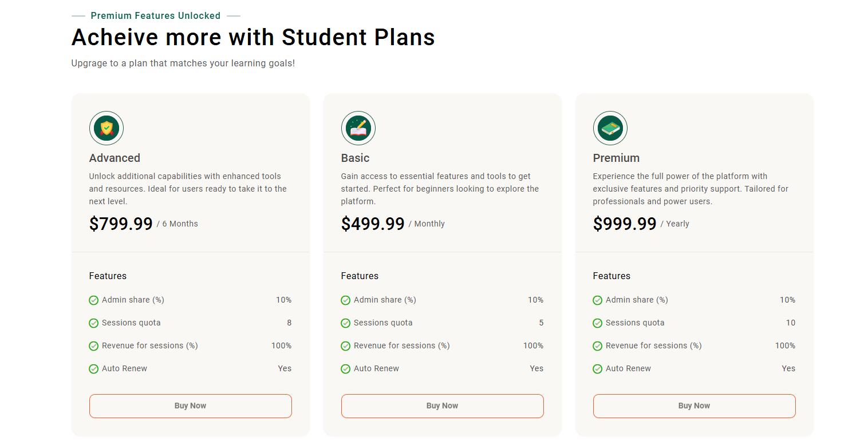This screenshot has width=868, height=445.
Task: Click the $999.99 Yearly price
Action: coord(625,224)
